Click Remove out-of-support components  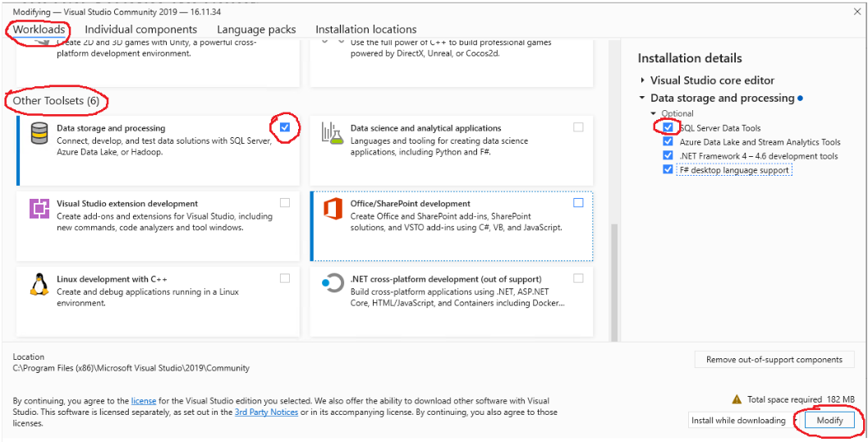click(774, 360)
